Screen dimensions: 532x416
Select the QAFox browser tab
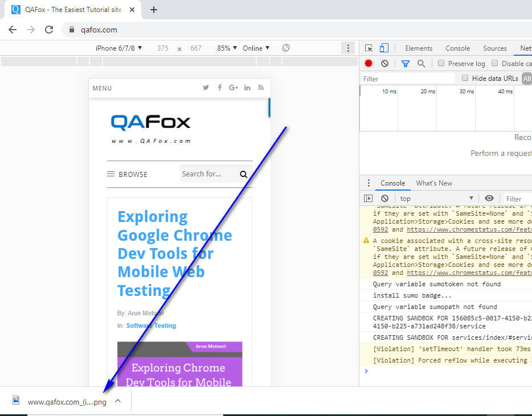73,10
